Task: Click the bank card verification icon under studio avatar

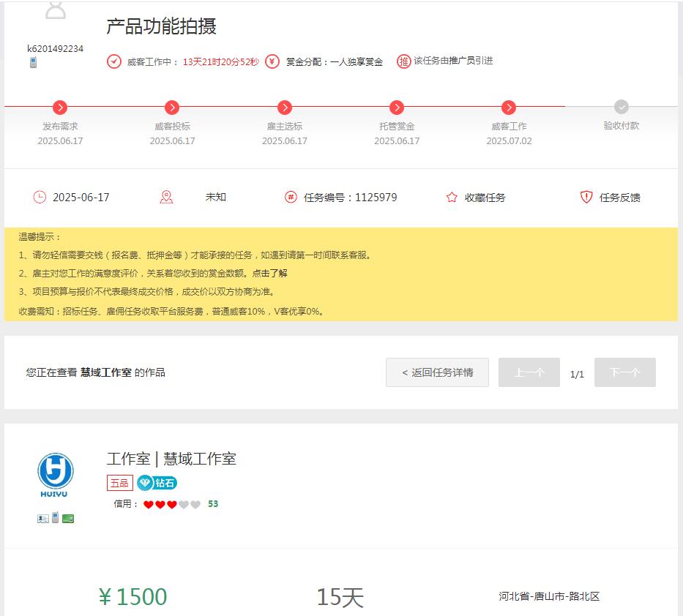Action: (68, 517)
